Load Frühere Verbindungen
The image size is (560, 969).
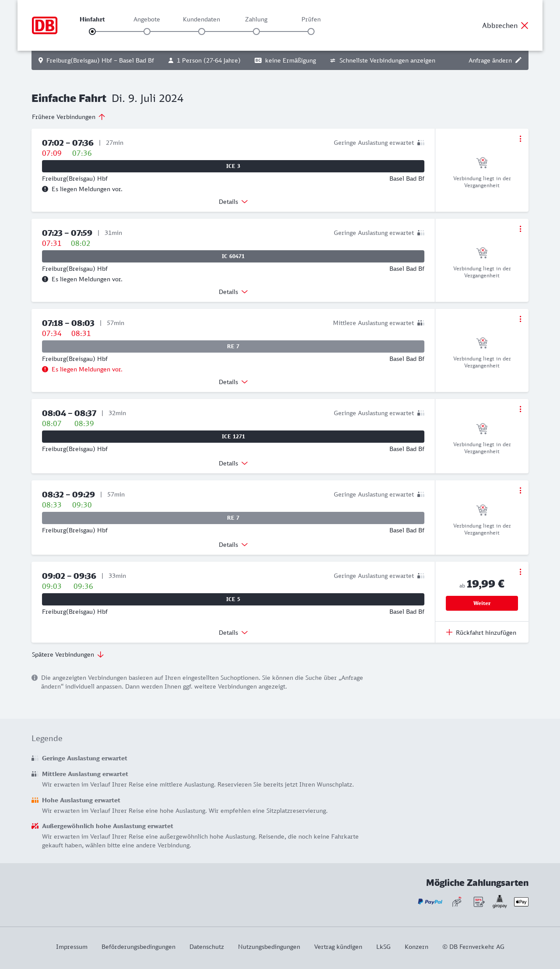pyautogui.click(x=68, y=117)
